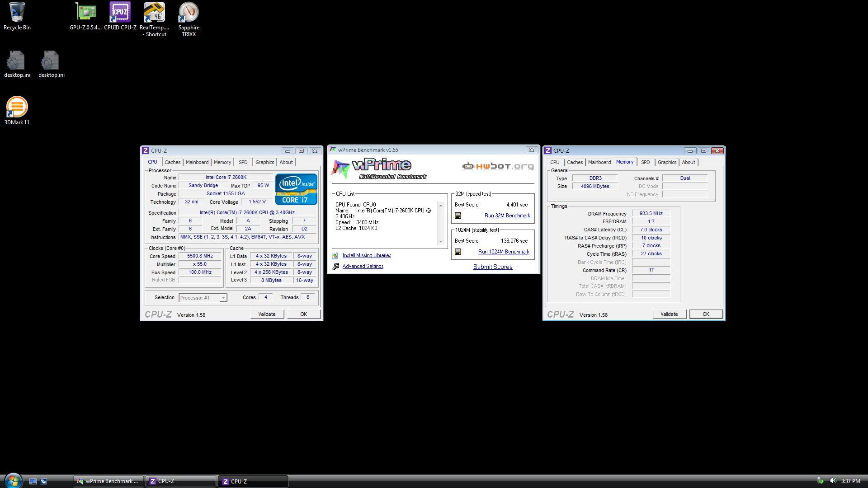
Task: Click the Install Missing Libraries link
Action: click(x=367, y=256)
